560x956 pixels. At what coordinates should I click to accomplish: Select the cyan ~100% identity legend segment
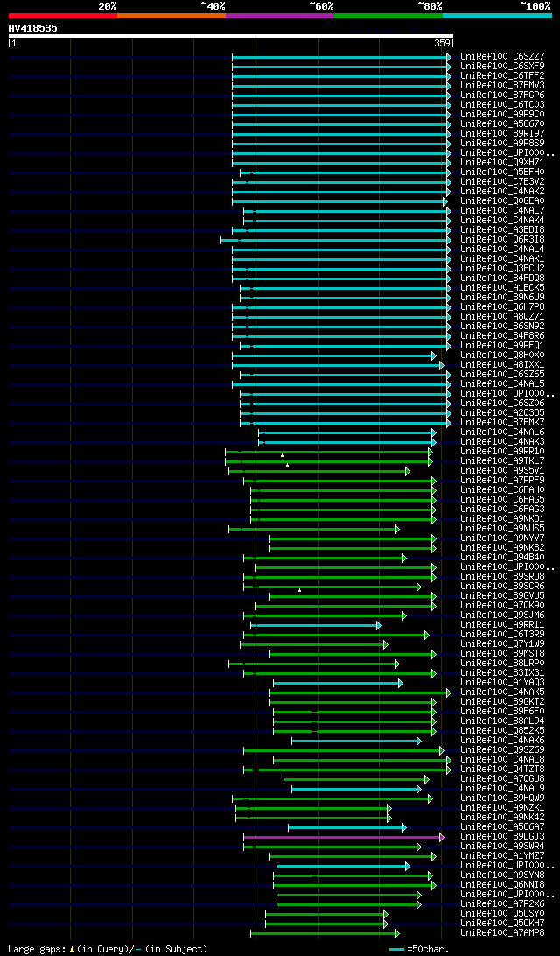pos(497,16)
